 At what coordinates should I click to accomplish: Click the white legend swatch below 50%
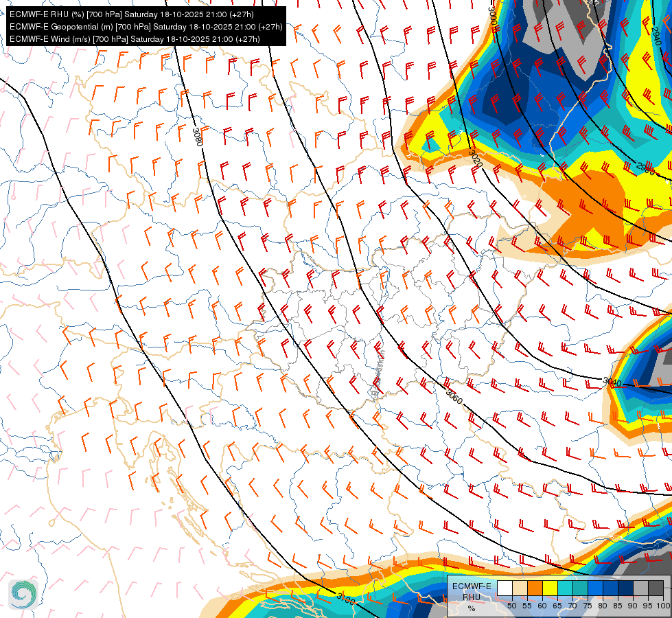pos(505,588)
